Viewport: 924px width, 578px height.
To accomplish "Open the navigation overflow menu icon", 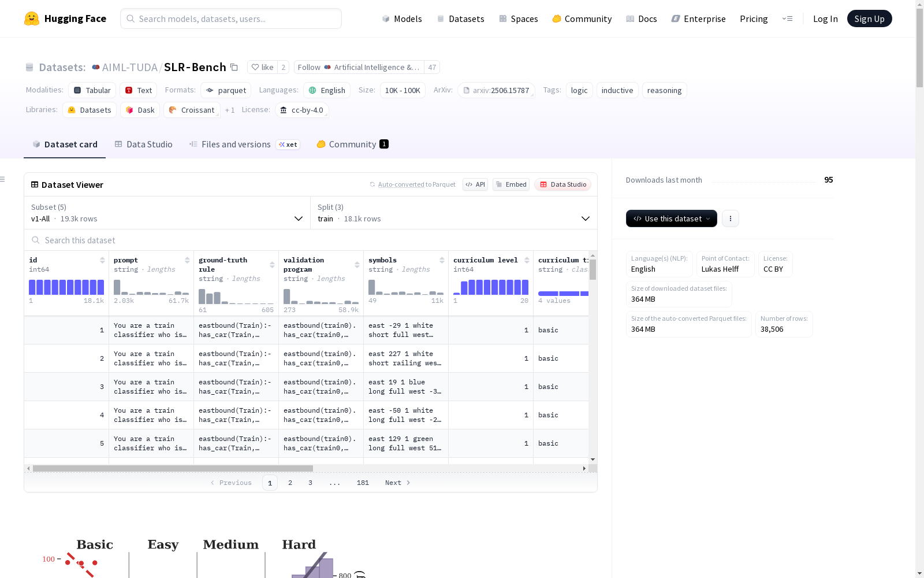I will tap(787, 18).
